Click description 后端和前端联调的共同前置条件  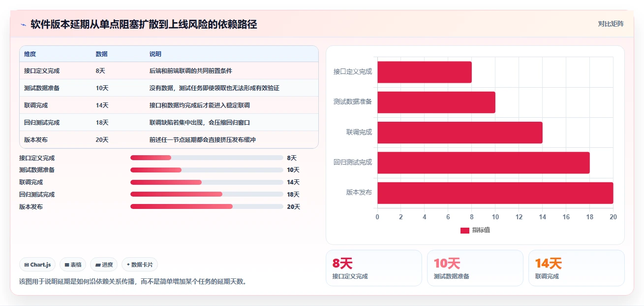click(191, 71)
